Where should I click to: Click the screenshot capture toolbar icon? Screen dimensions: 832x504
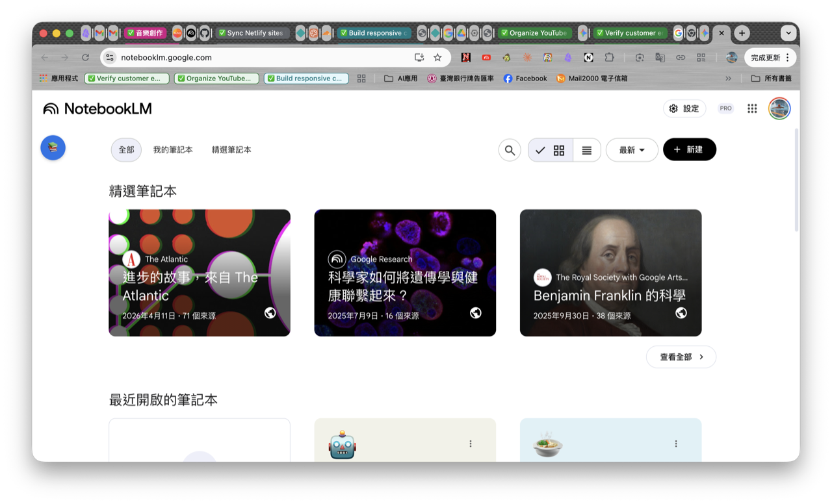point(640,57)
